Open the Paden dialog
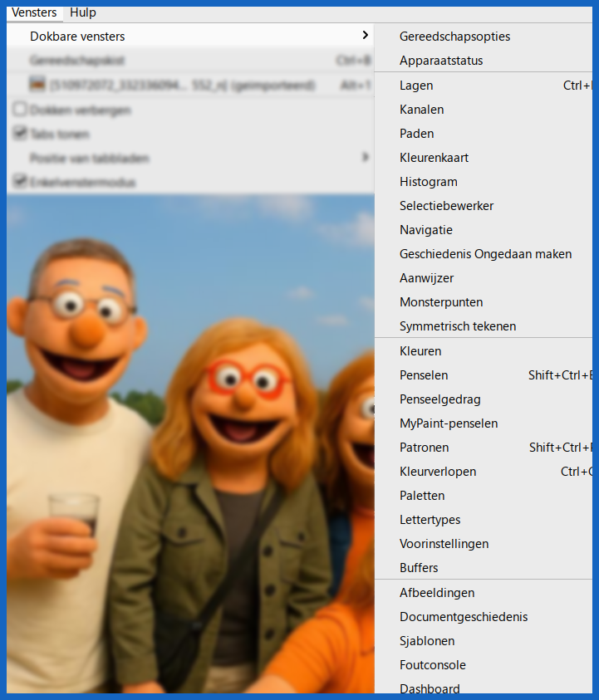This screenshot has width=599, height=700. pos(484,134)
